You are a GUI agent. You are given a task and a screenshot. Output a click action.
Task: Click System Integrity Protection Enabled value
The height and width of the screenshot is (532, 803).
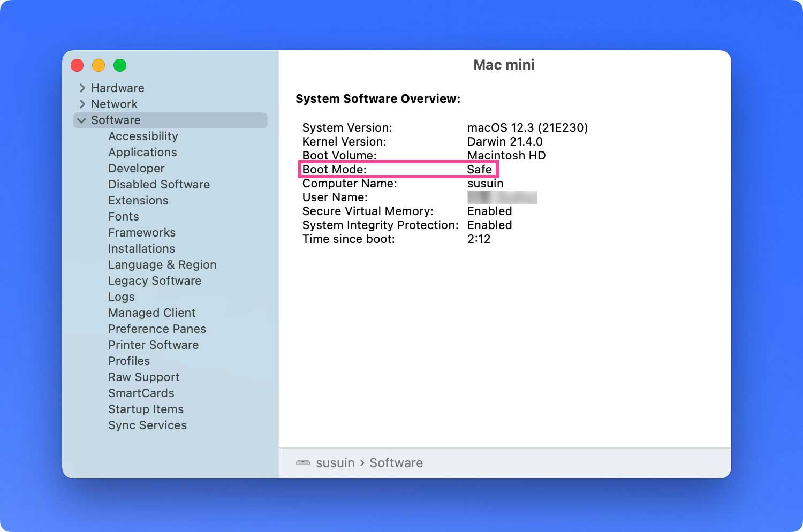489,225
